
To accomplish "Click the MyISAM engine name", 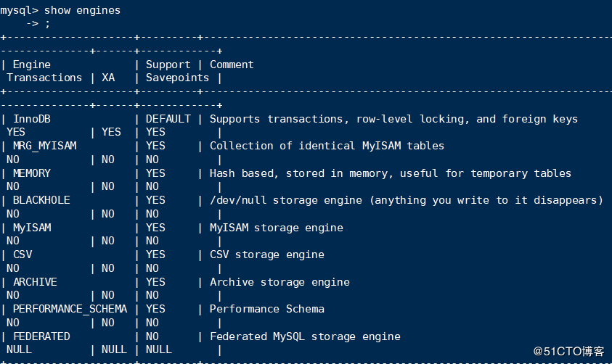I will [32, 228].
